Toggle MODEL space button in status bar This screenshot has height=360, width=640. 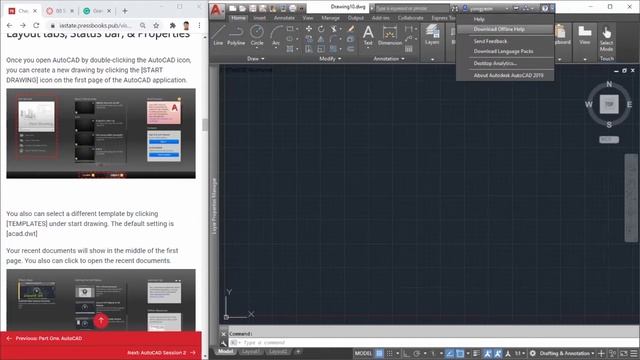click(363, 353)
